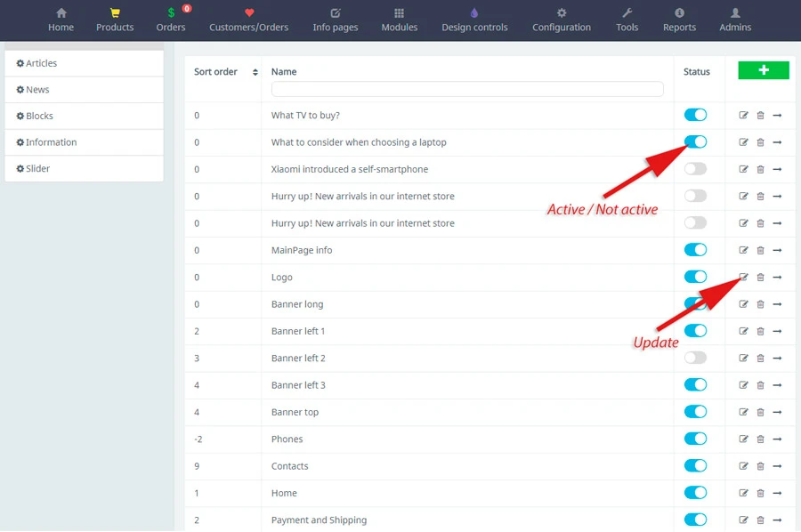Delete the Phones row using trash icon
The height and width of the screenshot is (532, 801).
click(x=760, y=439)
